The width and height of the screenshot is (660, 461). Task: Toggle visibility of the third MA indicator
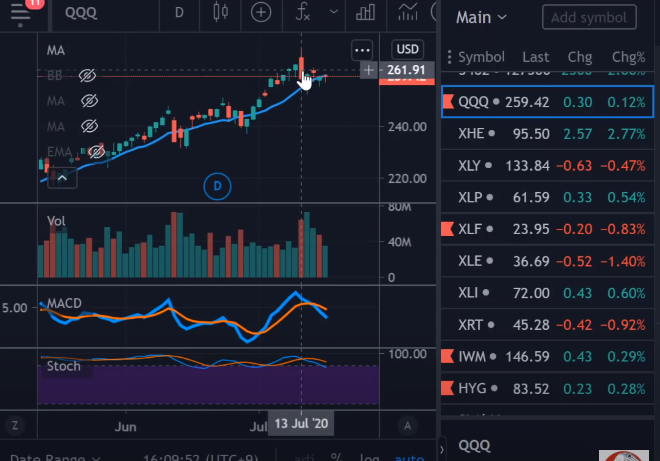pyautogui.click(x=89, y=126)
